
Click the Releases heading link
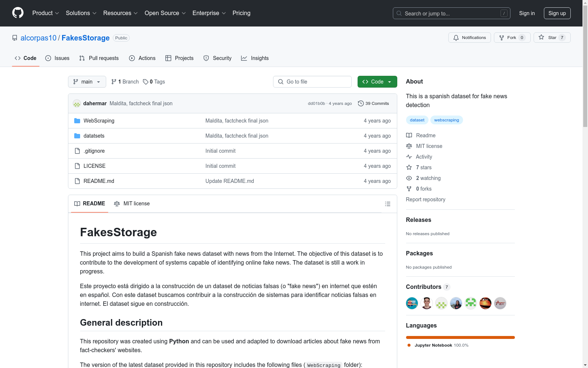click(x=419, y=220)
